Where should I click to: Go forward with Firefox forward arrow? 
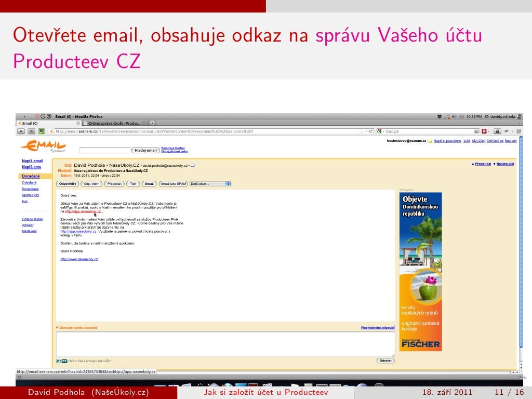point(32,131)
